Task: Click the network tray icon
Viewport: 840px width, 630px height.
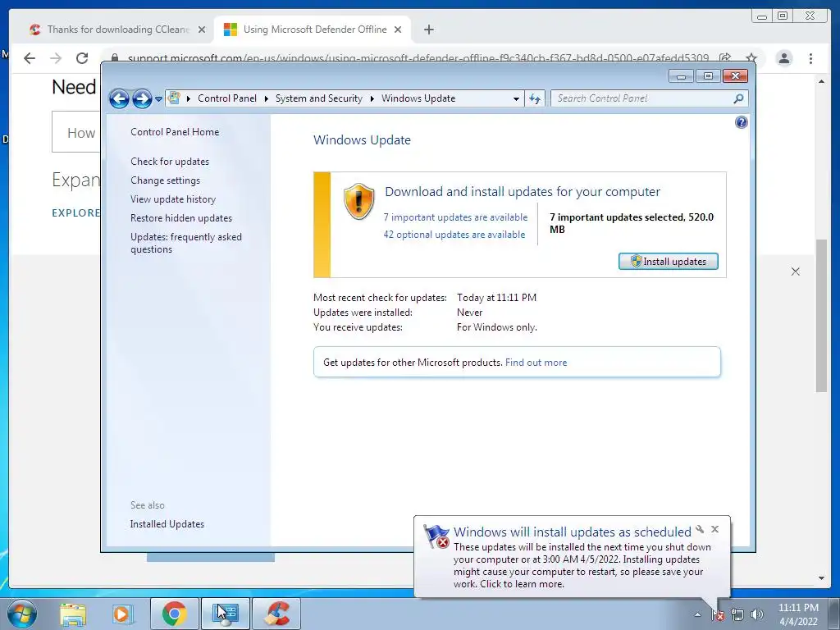Action: (x=737, y=614)
